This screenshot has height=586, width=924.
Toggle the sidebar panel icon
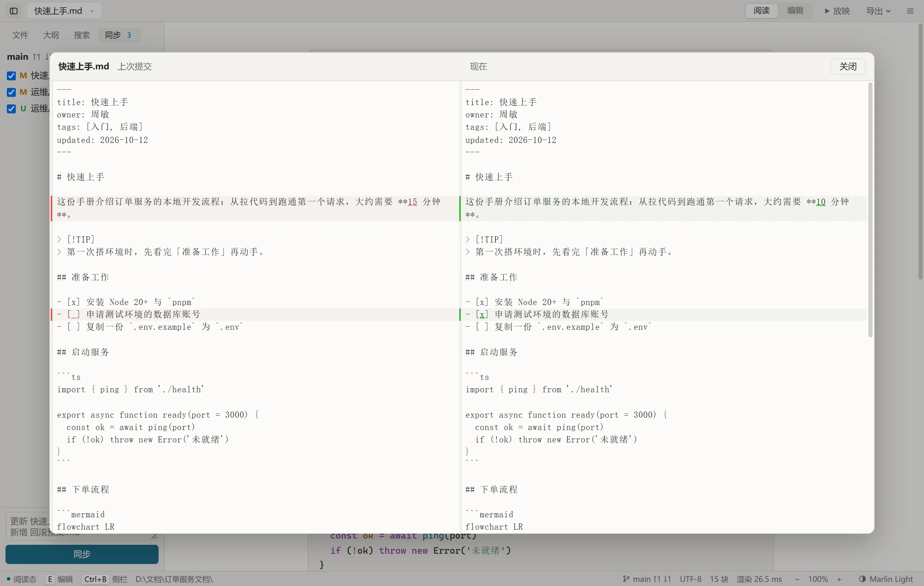(14, 11)
